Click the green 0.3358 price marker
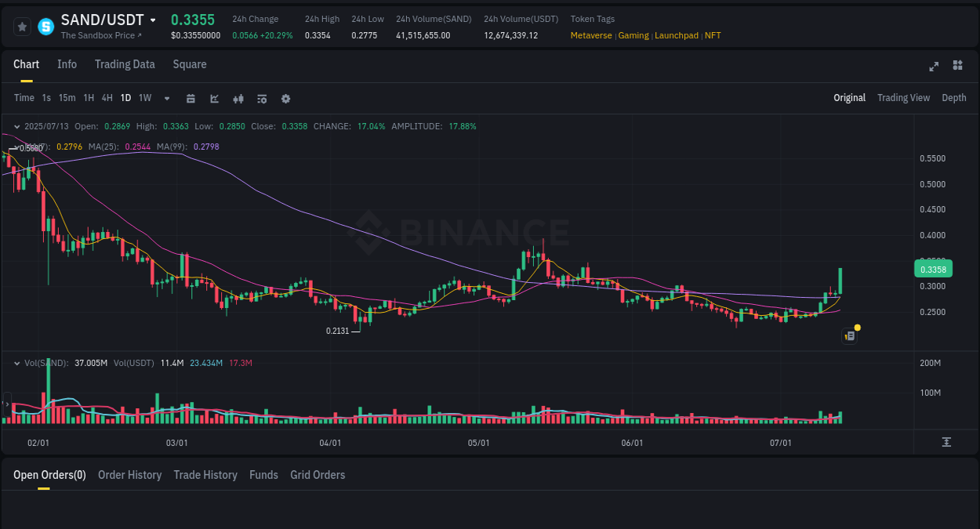This screenshot has height=529, width=980. (x=935, y=268)
